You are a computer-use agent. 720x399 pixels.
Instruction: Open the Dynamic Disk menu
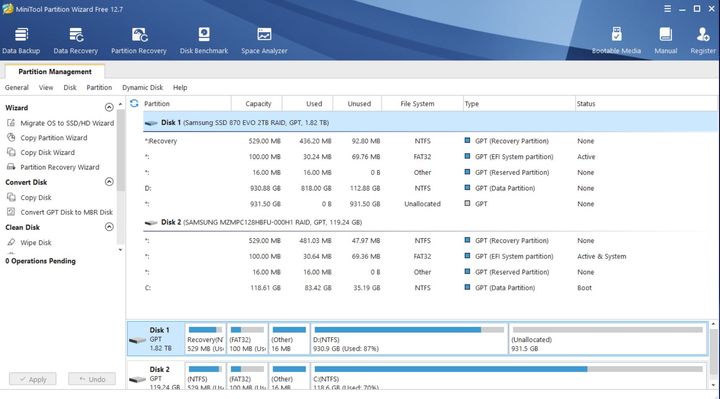coord(142,87)
